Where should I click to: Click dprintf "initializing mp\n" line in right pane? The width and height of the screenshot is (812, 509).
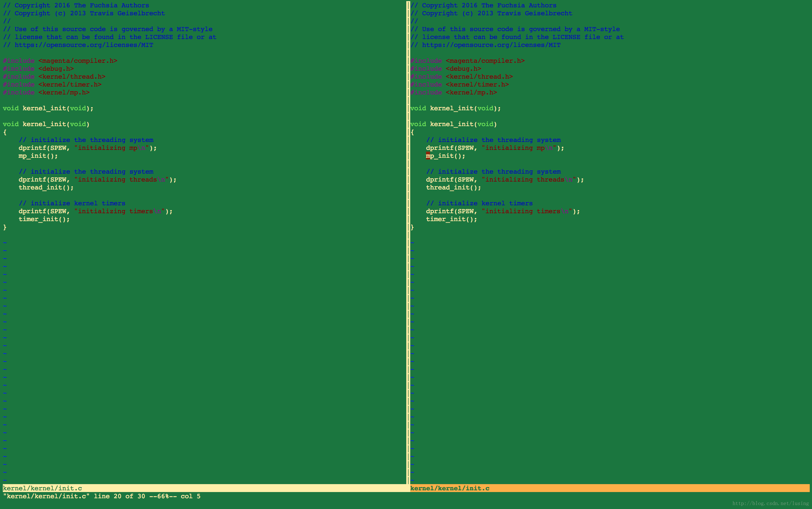pyautogui.click(x=495, y=148)
